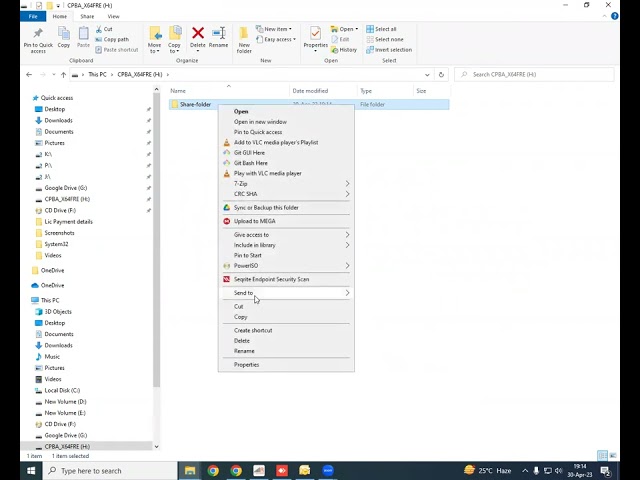Open the Easy access dropdown
The image size is (640, 480).
[x=276, y=39]
